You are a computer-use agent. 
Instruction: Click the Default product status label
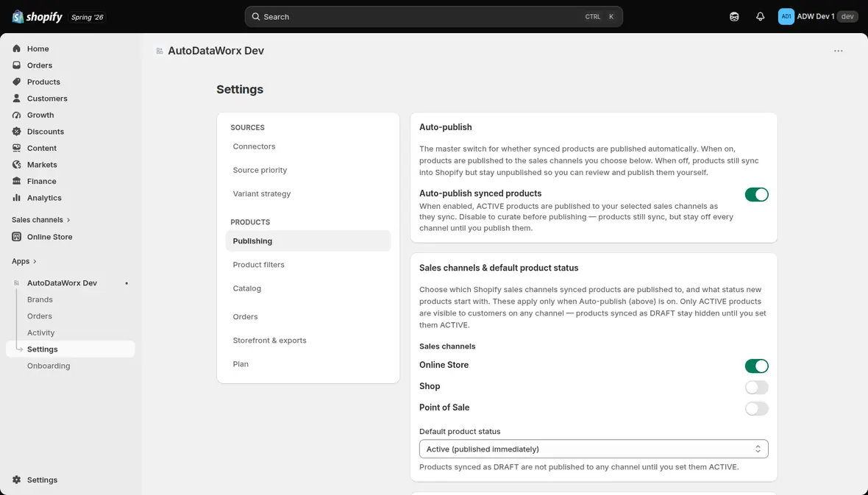click(x=460, y=431)
